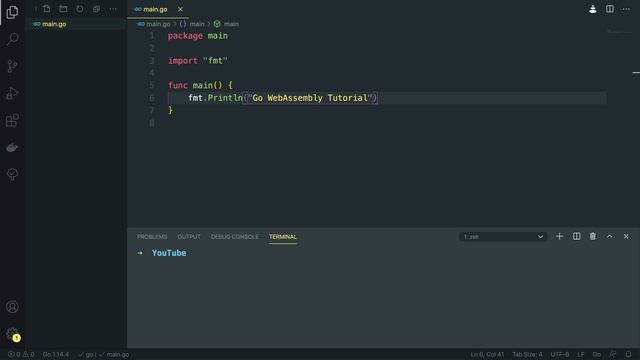Refresh the Explorer file list

pyautogui.click(x=80, y=9)
